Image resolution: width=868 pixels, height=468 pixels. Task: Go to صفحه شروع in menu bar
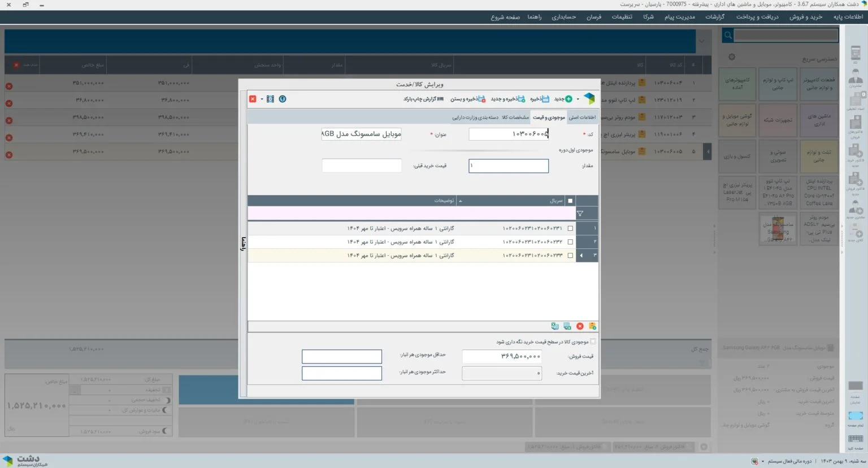[x=505, y=17]
